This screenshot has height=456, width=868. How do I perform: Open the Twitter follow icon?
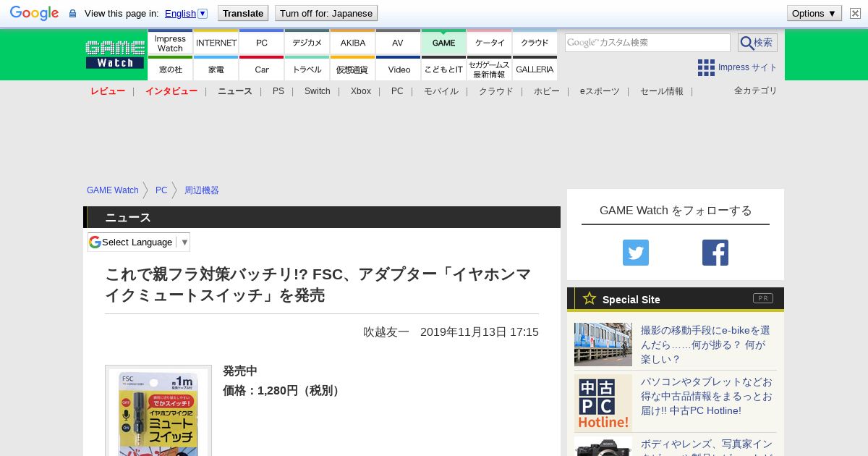pyautogui.click(x=636, y=253)
